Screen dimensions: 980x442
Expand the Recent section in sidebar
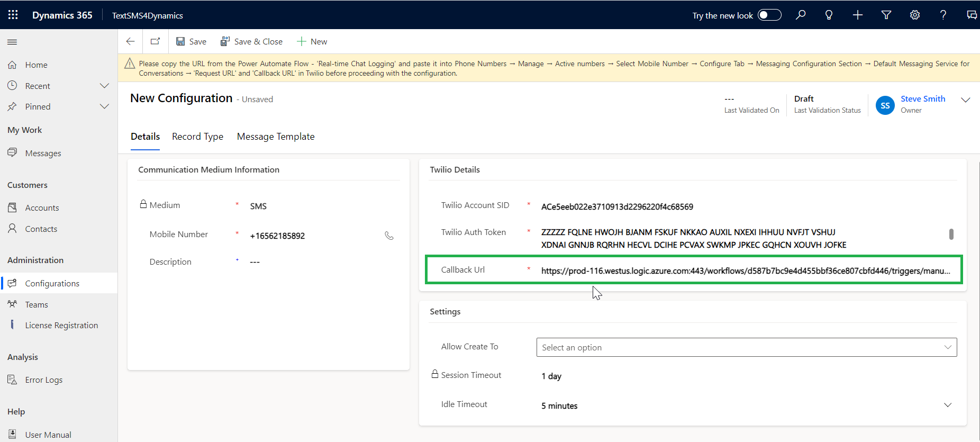[104, 86]
